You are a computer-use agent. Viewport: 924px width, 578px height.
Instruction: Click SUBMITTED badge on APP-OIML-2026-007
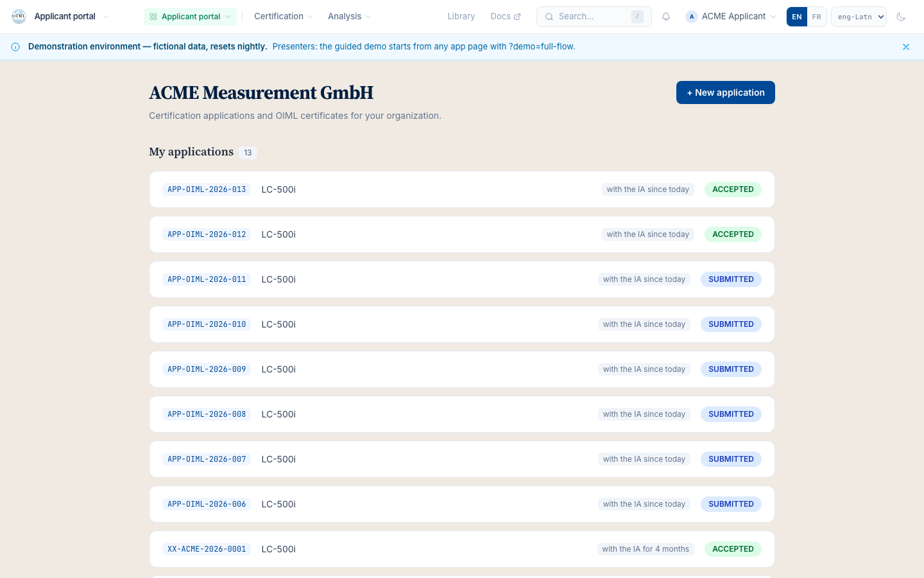pos(731,459)
